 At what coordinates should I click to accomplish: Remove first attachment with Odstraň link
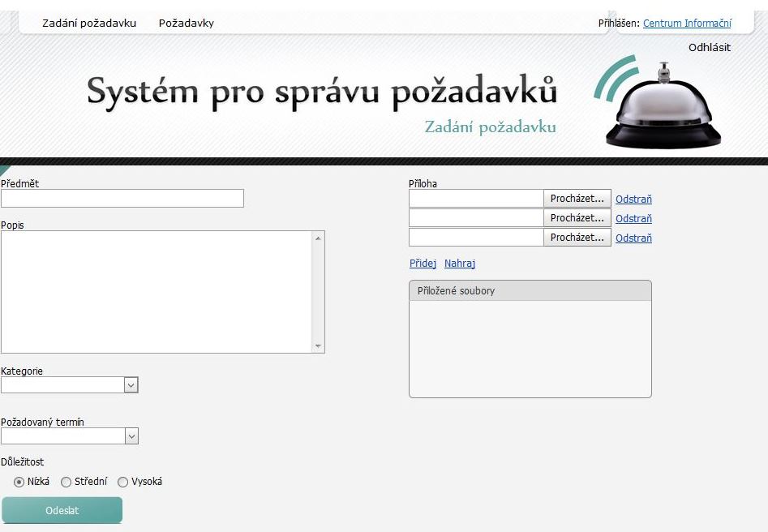pos(633,199)
